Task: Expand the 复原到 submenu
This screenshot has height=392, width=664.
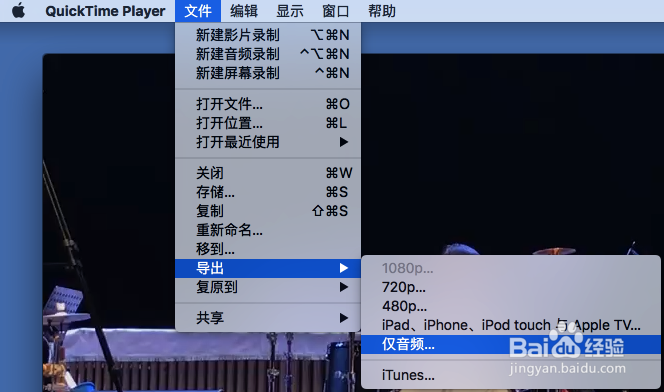Action: point(268,287)
